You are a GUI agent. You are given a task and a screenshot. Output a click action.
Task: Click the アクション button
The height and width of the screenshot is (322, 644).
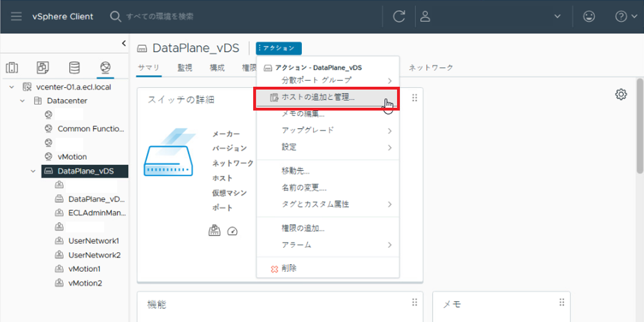[x=279, y=49]
